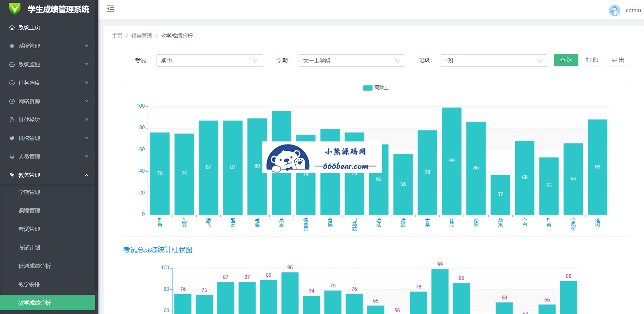Expand the 人员管理 chevron

click(86, 156)
